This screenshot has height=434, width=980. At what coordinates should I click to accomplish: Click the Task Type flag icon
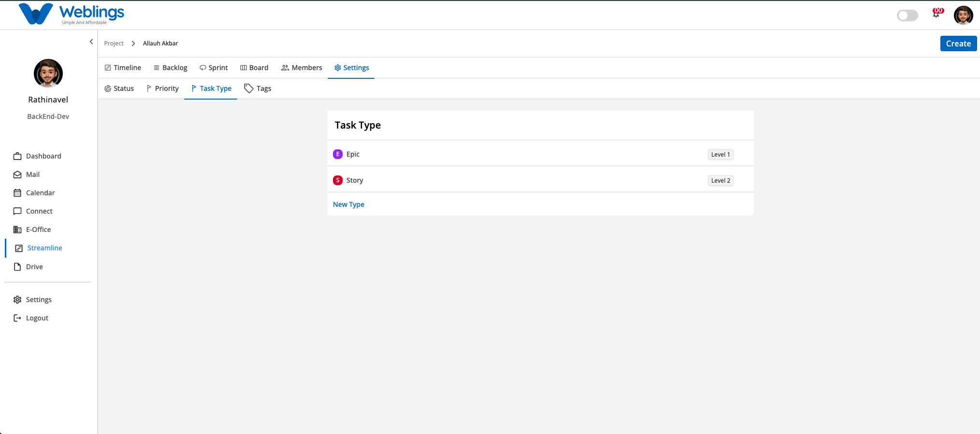point(194,88)
